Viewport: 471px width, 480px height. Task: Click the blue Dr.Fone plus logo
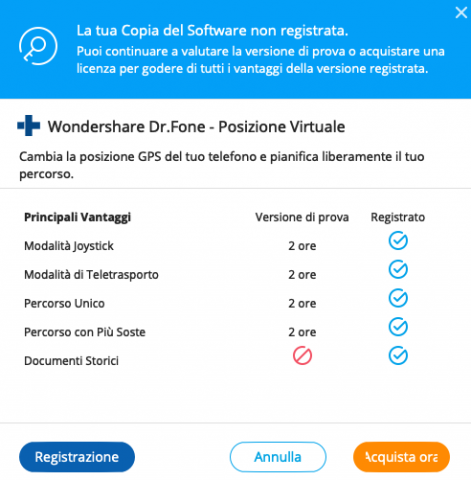point(29,125)
